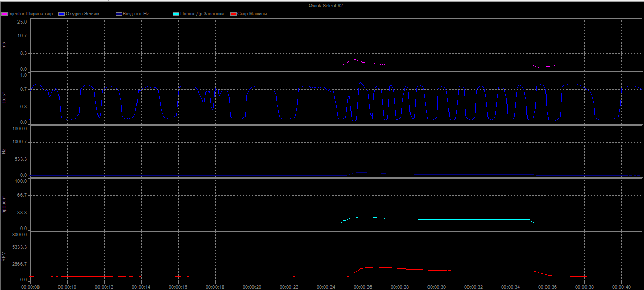This screenshot has height=290, width=644.
Task: Click the 00:00:08 time axis marker
Action: 30,287
